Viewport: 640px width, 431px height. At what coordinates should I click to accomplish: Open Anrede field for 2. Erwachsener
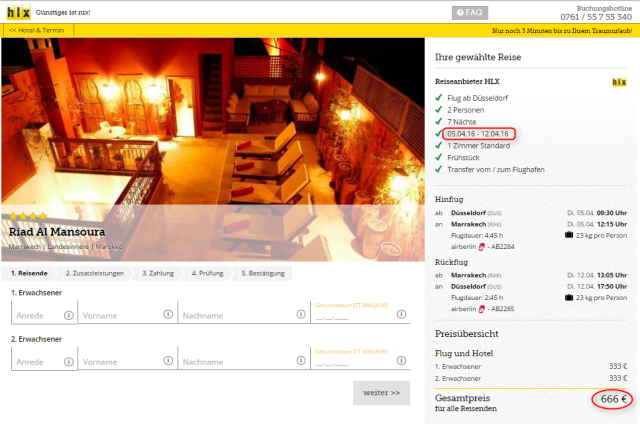click(x=44, y=359)
